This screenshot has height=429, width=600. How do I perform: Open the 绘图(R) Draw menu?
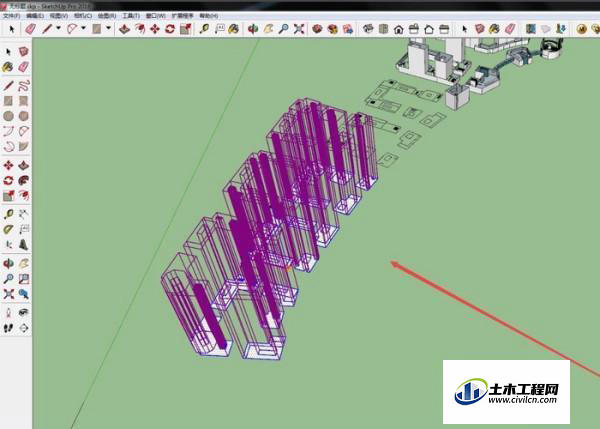[107, 16]
